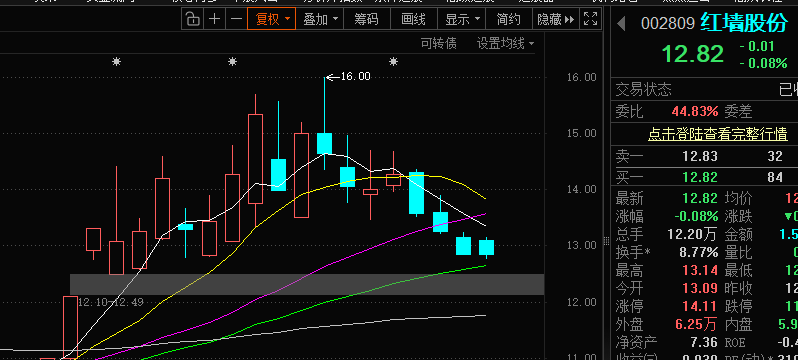Click the 总手 value 12.20万

tap(692, 234)
